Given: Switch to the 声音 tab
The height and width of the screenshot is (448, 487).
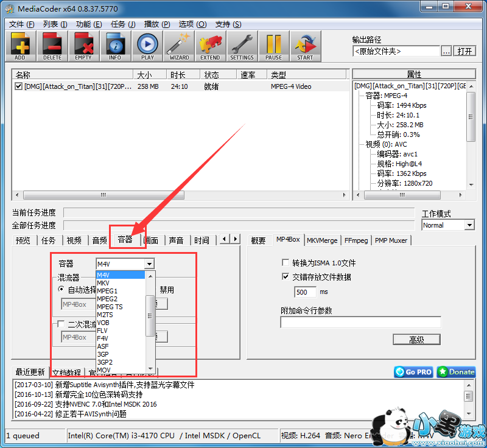Looking at the screenshot, I should click(x=176, y=240).
